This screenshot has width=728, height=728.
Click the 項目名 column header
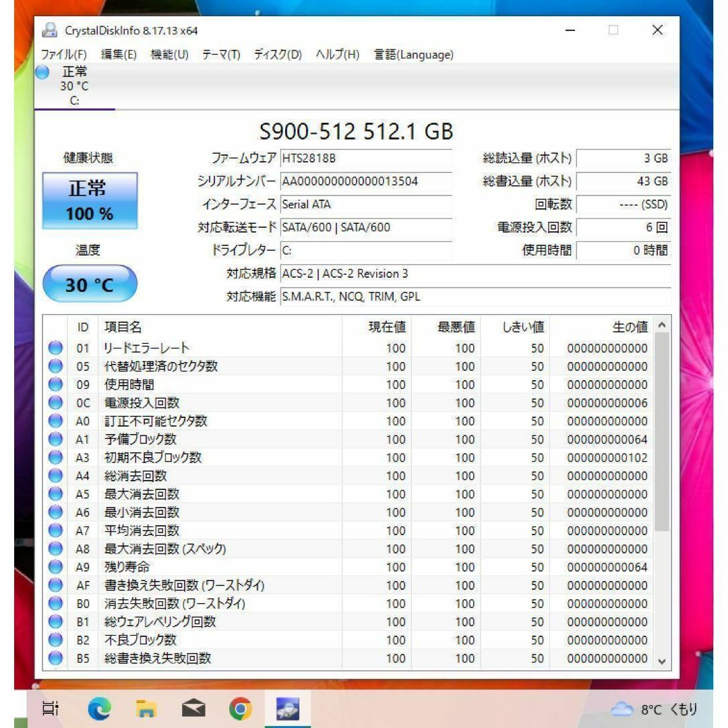coord(220,328)
